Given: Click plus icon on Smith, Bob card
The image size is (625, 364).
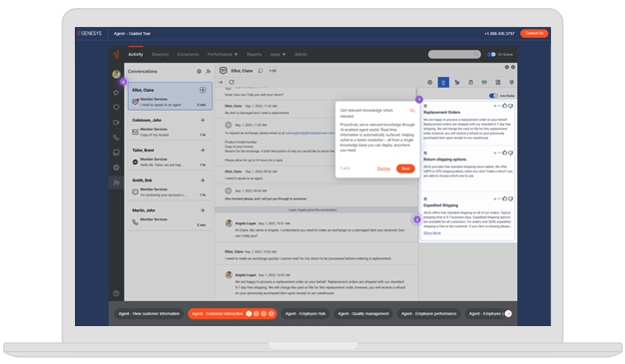Looking at the screenshot, I should (203, 181).
